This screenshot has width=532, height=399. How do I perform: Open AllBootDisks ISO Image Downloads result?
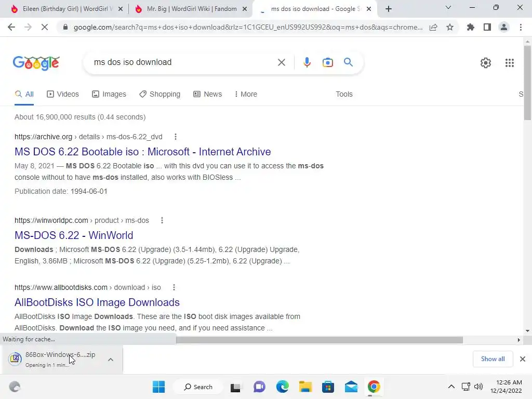tap(97, 302)
